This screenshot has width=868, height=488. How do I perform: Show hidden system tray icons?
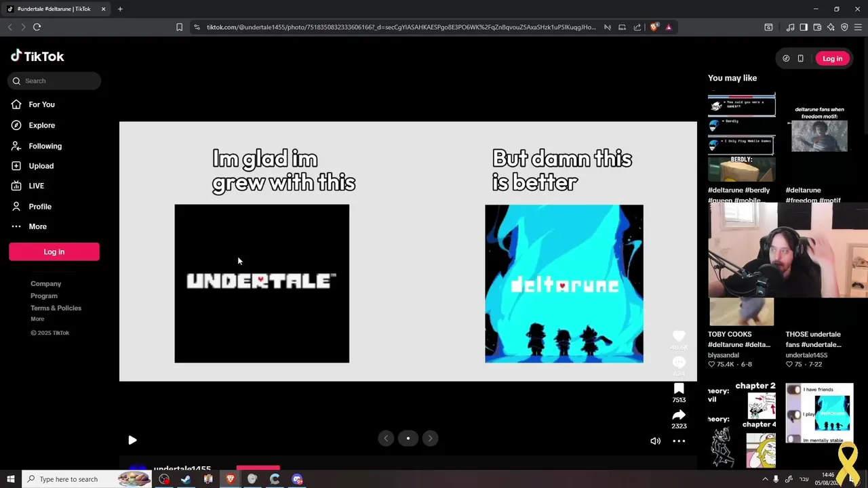coord(766,479)
